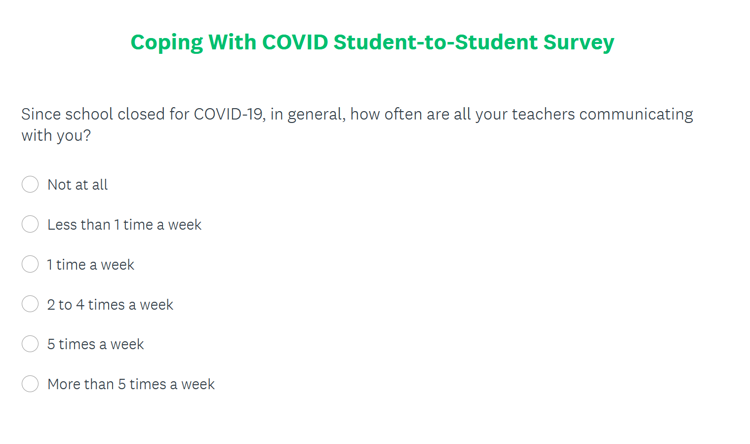
Task: Click the '2 to 4 times a week' label
Action: pos(110,304)
